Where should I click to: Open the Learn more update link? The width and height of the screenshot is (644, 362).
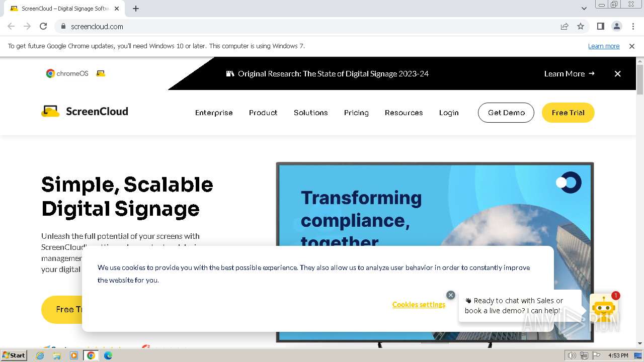pyautogui.click(x=604, y=46)
